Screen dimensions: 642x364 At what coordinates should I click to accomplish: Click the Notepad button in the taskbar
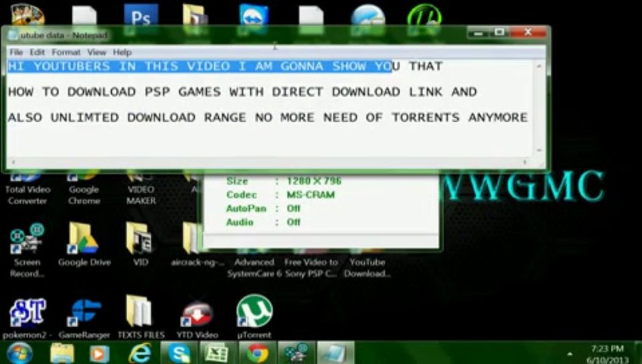tap(336, 353)
